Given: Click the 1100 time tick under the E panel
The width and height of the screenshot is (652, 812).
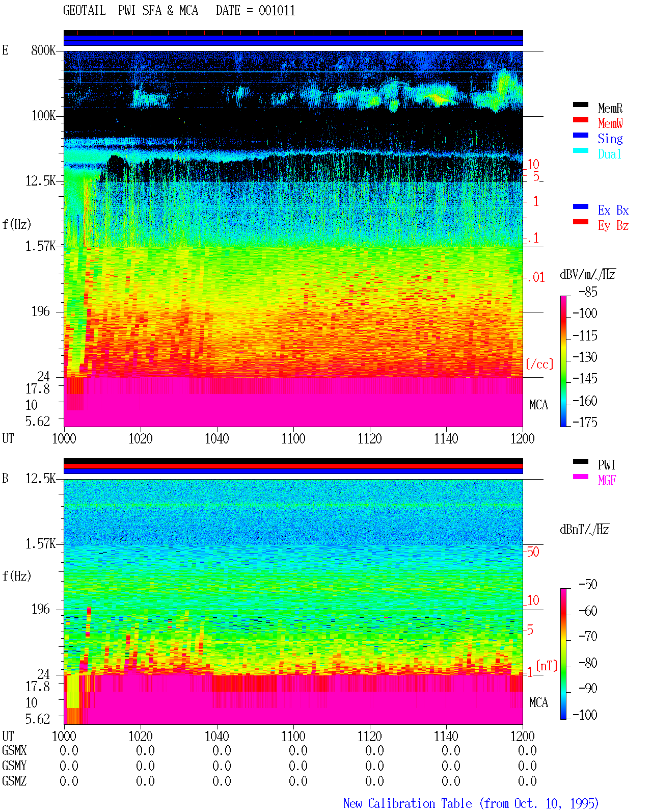Looking at the screenshot, I should point(293,438).
